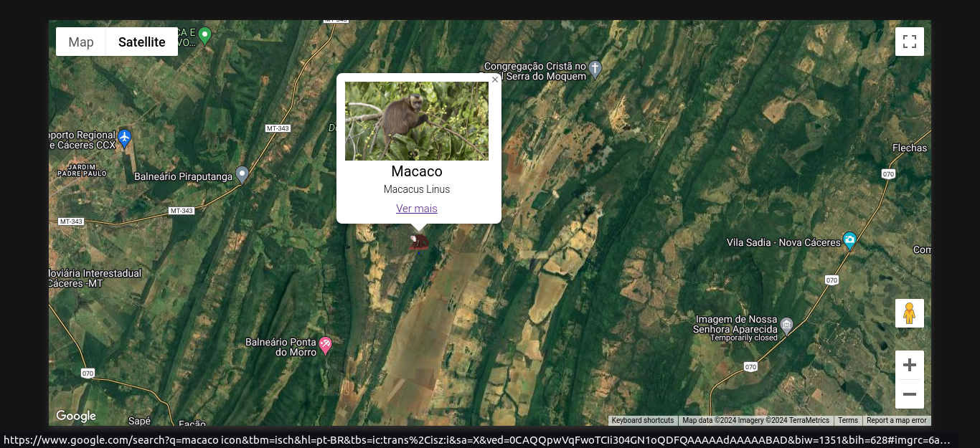Screen dimensions: 980x448
Task: Click the 'Macacus Linus' subtitle
Action: click(x=417, y=189)
